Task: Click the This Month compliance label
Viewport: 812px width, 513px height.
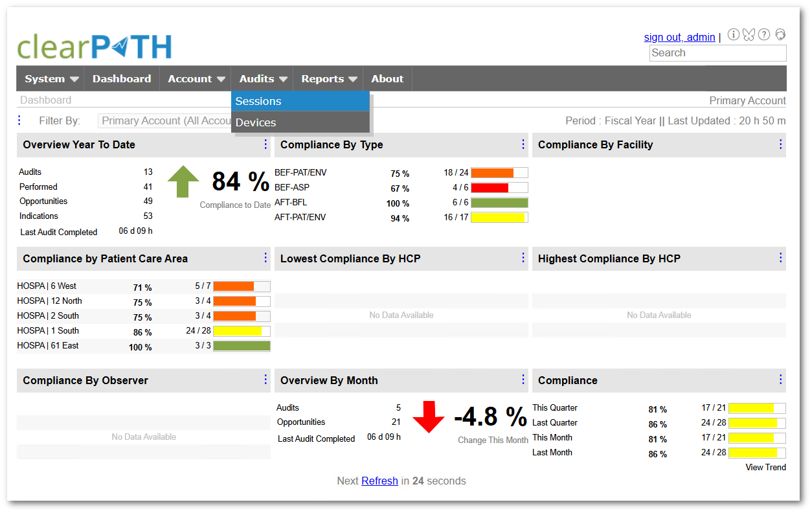Action: 552,438
